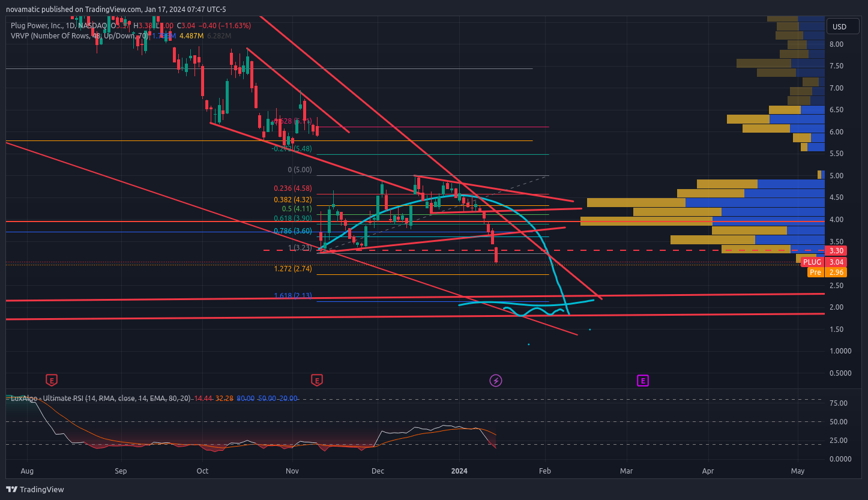Click the red earnings E marker near August

(52, 380)
